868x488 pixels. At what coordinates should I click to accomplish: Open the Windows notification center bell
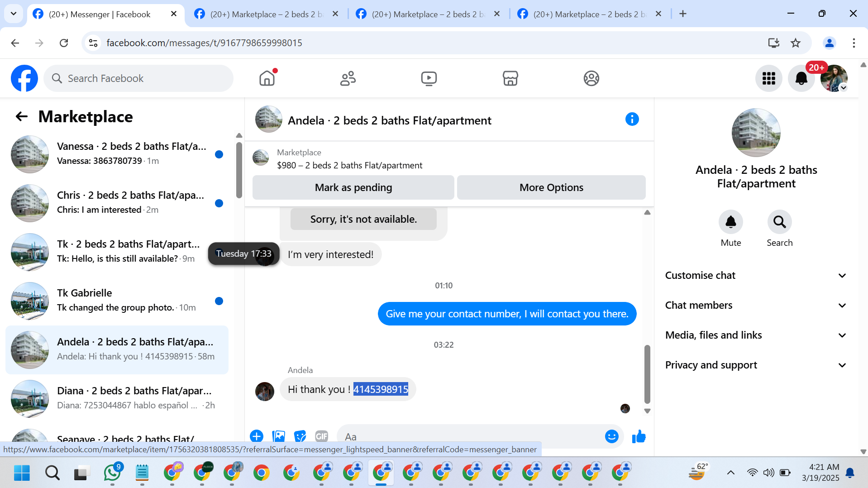click(x=850, y=473)
